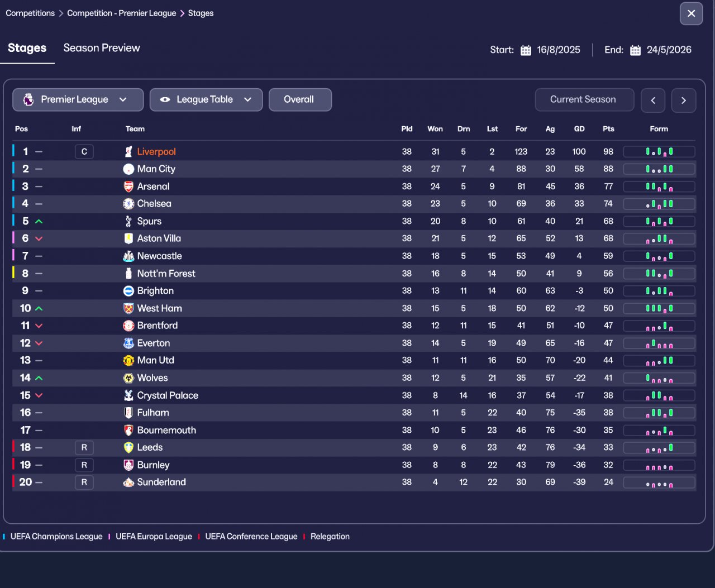The image size is (715, 588).
Task: Click the Liverpool club crest icon
Action: click(x=128, y=152)
